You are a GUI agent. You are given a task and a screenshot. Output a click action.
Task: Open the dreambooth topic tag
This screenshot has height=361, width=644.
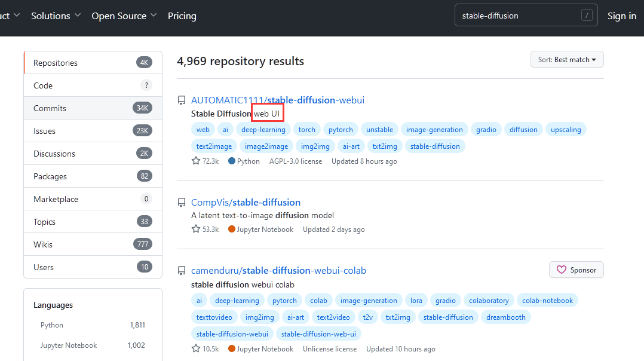[x=506, y=317]
